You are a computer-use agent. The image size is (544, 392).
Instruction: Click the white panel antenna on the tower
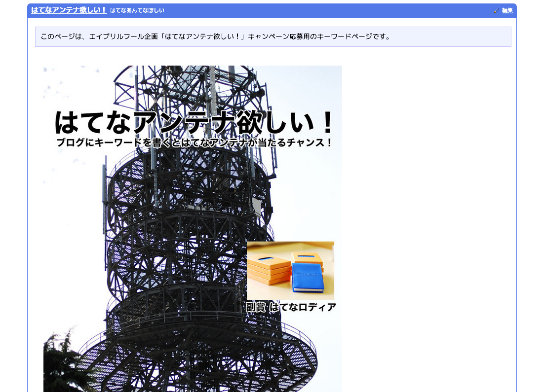(257, 207)
